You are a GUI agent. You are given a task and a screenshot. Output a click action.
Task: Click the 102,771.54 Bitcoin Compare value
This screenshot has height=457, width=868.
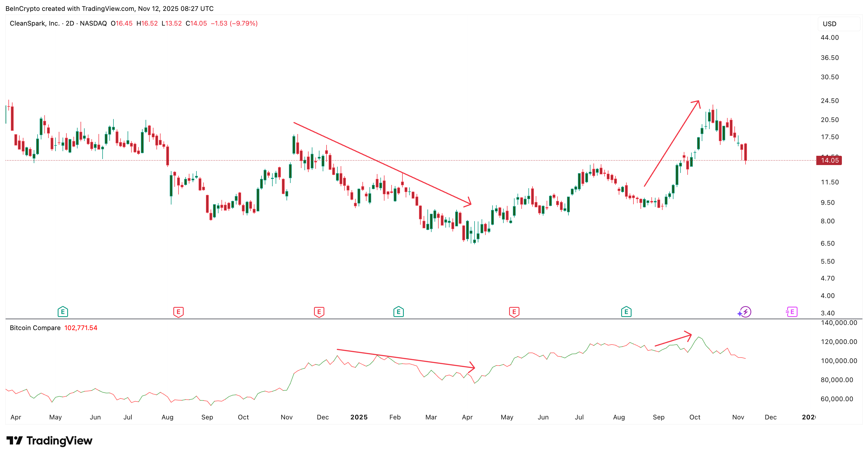tap(81, 327)
